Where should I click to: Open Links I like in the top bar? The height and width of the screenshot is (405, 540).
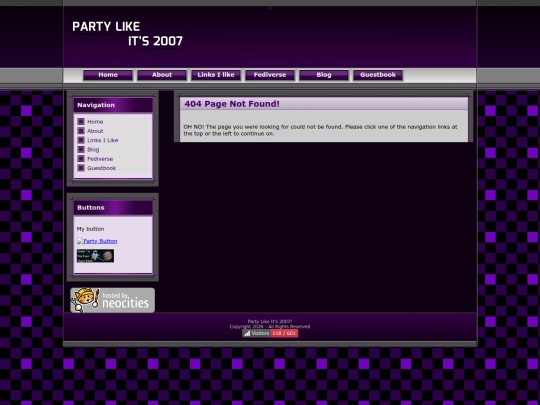[216, 75]
